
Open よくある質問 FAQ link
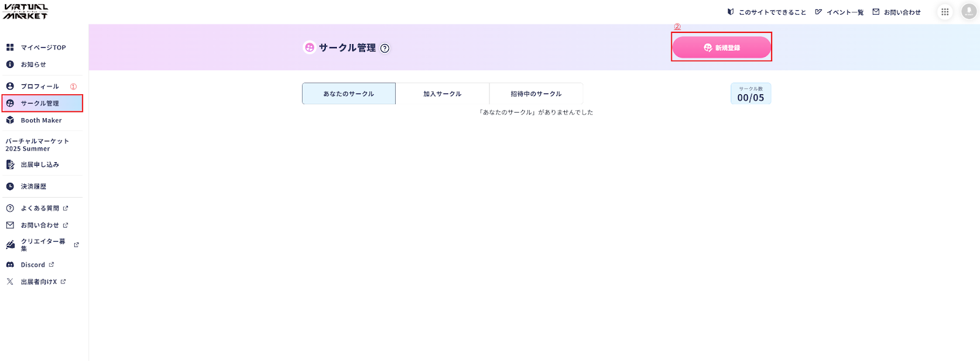tap(40, 208)
